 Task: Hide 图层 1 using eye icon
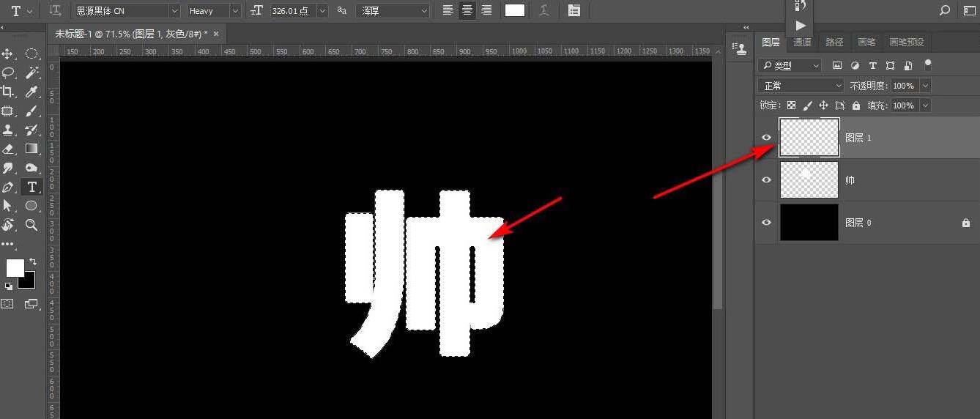767,138
